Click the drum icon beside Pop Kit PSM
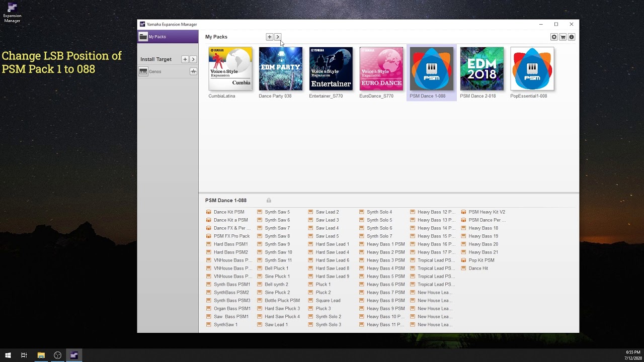 click(464, 260)
